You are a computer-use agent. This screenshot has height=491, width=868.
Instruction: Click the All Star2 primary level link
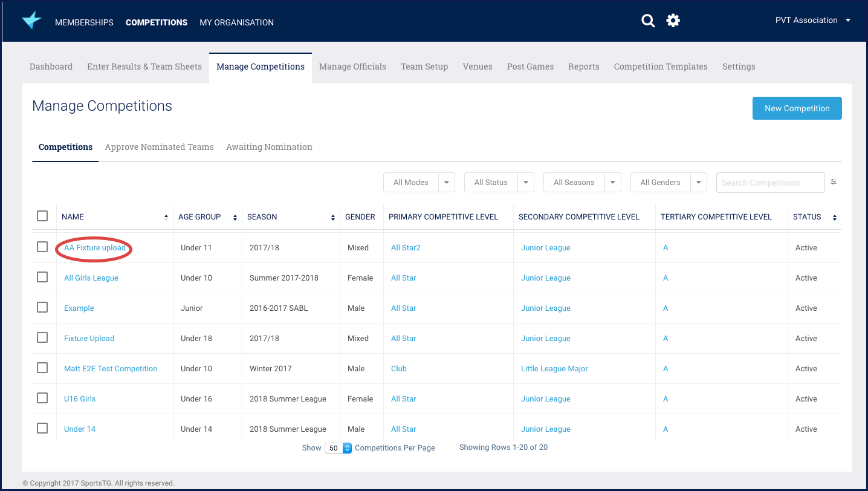[x=406, y=247]
